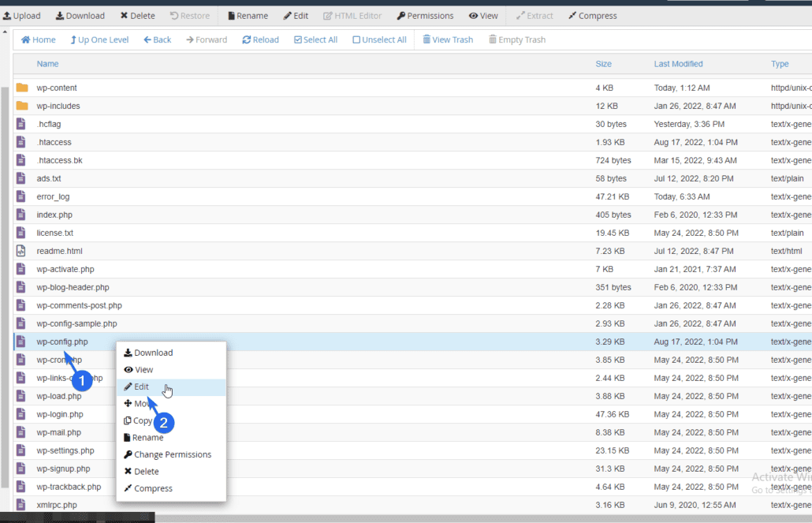The image size is (812, 523).
Task: Click View in the top toolbar
Action: [x=484, y=16]
